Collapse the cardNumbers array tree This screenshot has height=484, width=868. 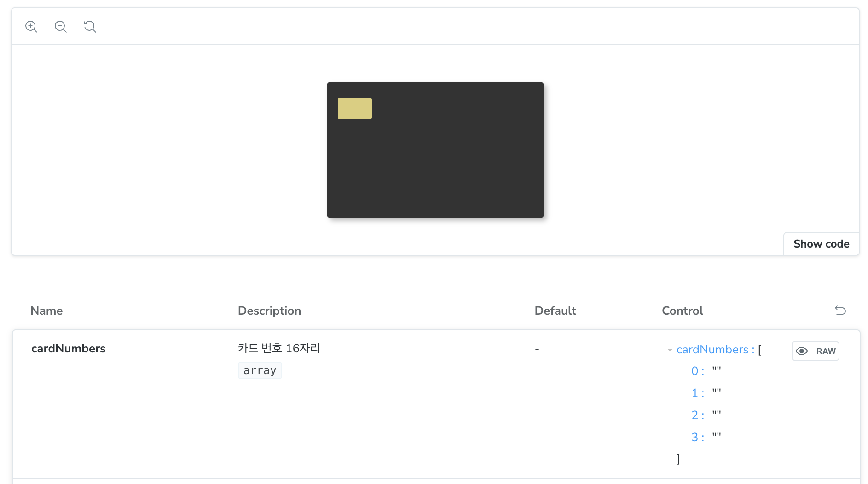670,350
